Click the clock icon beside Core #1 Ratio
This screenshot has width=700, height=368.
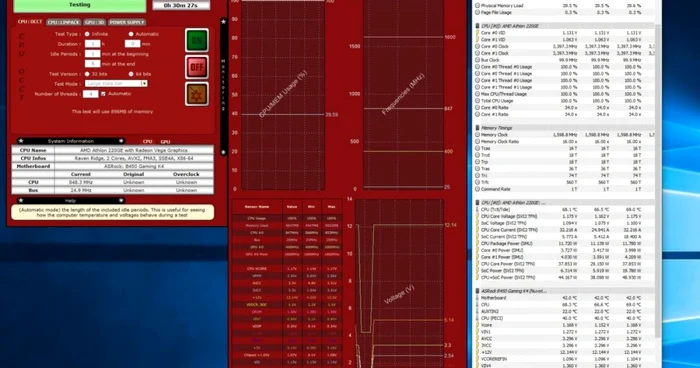(477, 114)
